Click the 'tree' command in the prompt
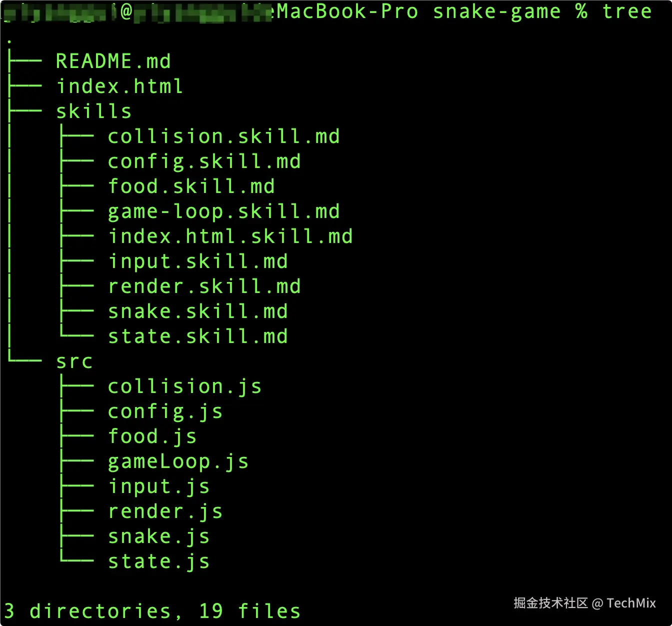672x626 pixels. [627, 11]
